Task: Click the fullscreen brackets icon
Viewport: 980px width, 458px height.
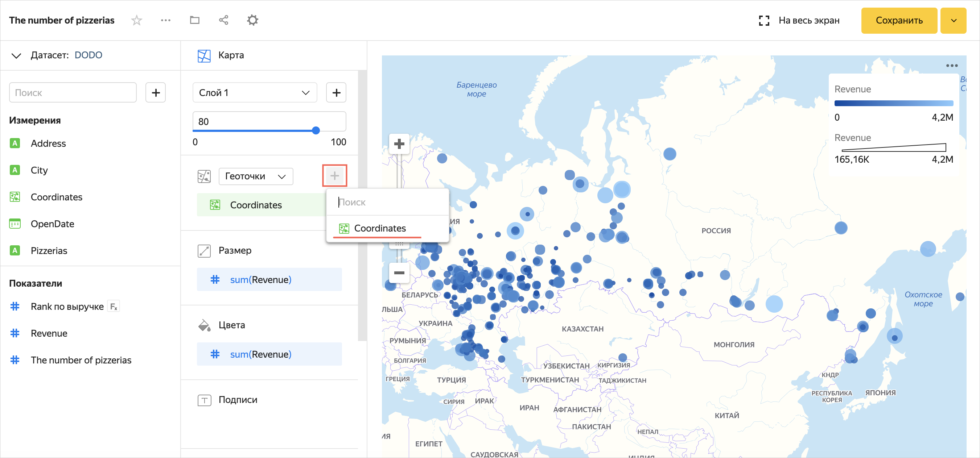Action: pos(764,21)
